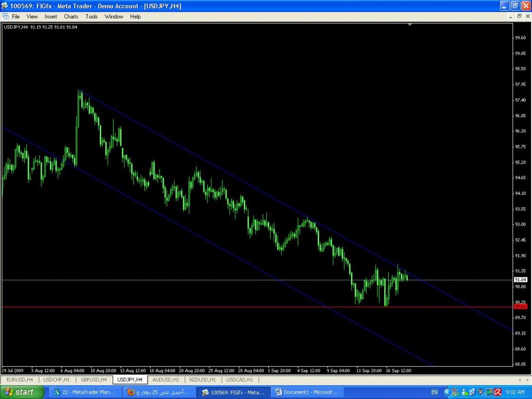Click the 4 Sep 12:00 time label
532x399 pixels.
click(309, 371)
